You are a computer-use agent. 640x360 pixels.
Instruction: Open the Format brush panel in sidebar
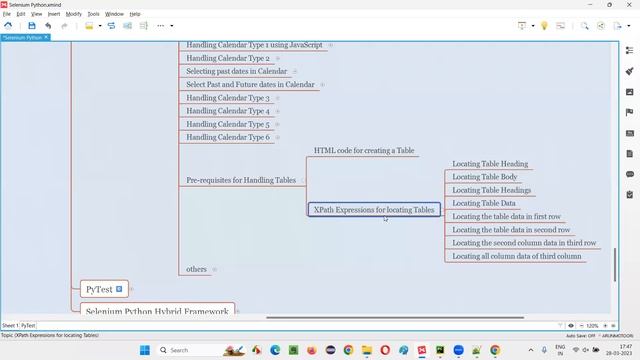629,71
